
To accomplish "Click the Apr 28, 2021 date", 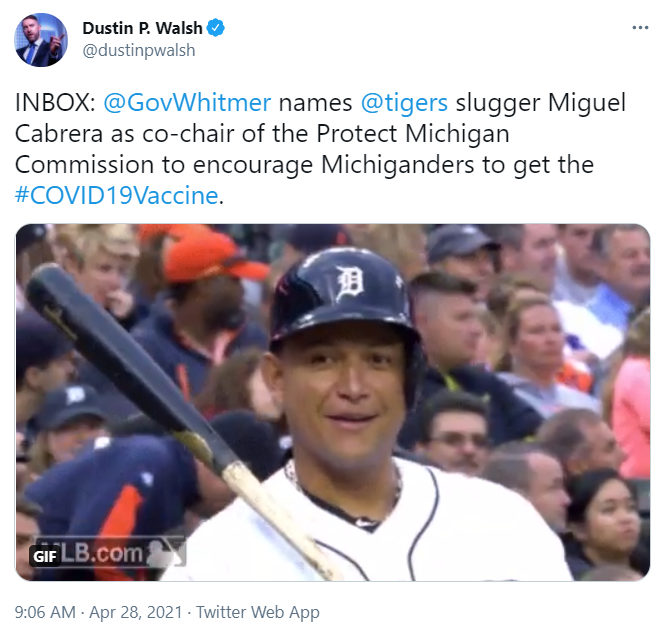I will point(136,612).
